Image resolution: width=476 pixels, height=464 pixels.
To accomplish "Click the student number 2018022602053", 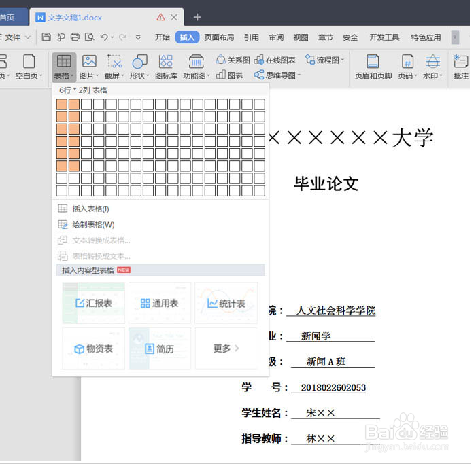I will pos(333,387).
